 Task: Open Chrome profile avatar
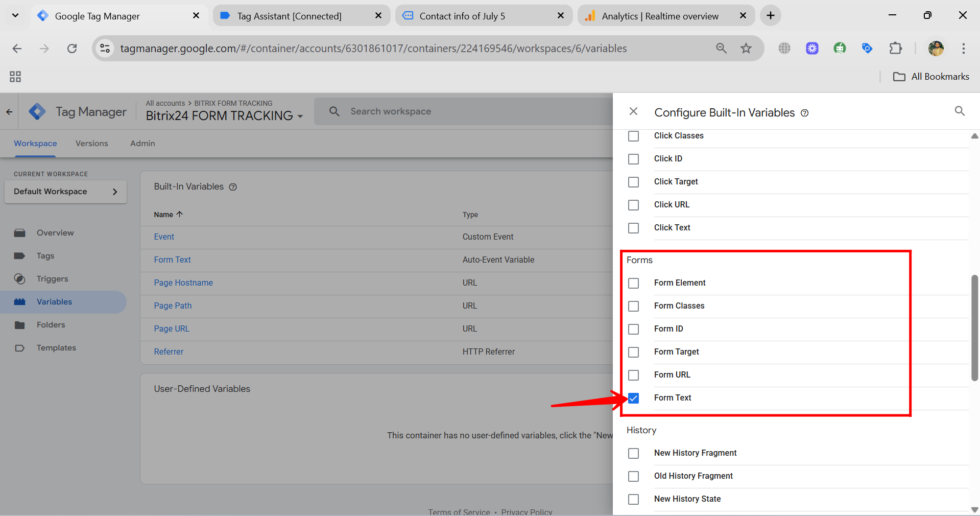click(x=936, y=49)
